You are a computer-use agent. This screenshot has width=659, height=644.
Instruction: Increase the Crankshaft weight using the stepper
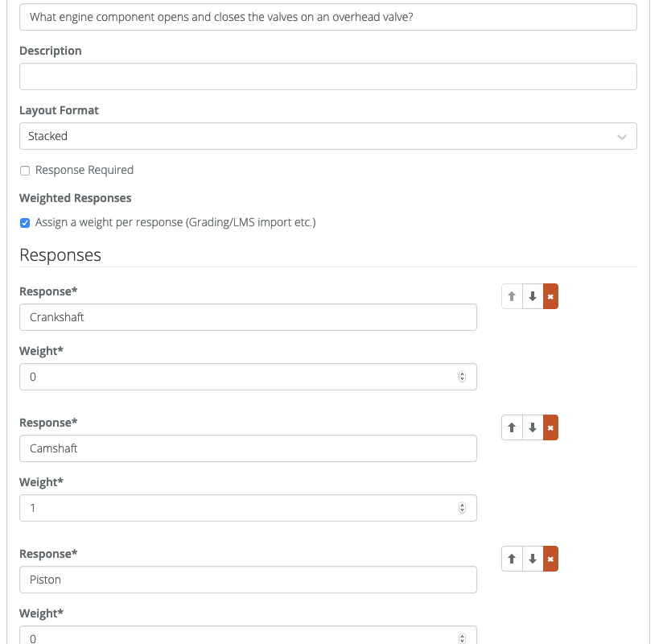[462, 373]
